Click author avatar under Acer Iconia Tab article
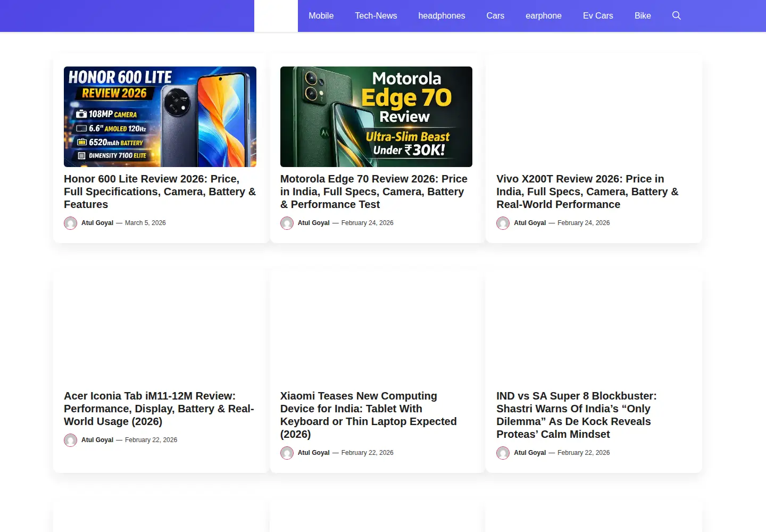 tap(71, 440)
